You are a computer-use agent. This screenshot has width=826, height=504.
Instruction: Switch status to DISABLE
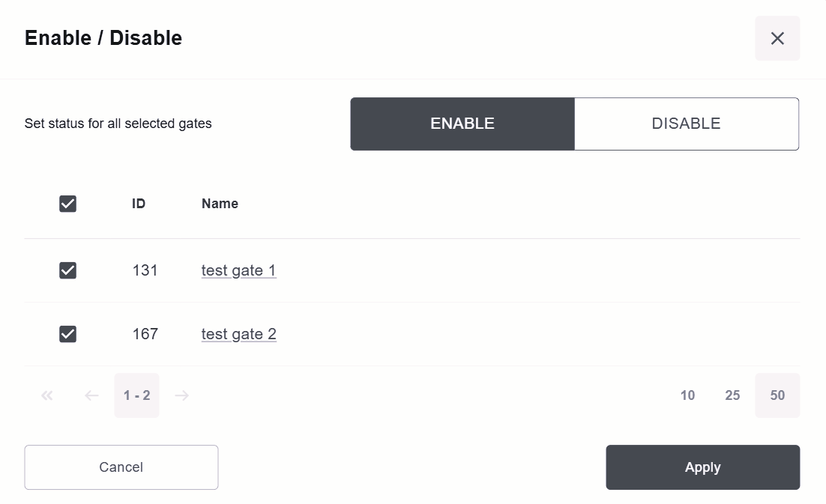pos(686,124)
